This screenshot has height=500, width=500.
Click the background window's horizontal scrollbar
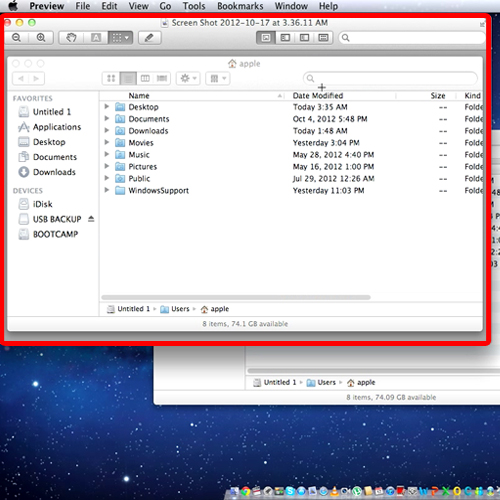(373, 371)
